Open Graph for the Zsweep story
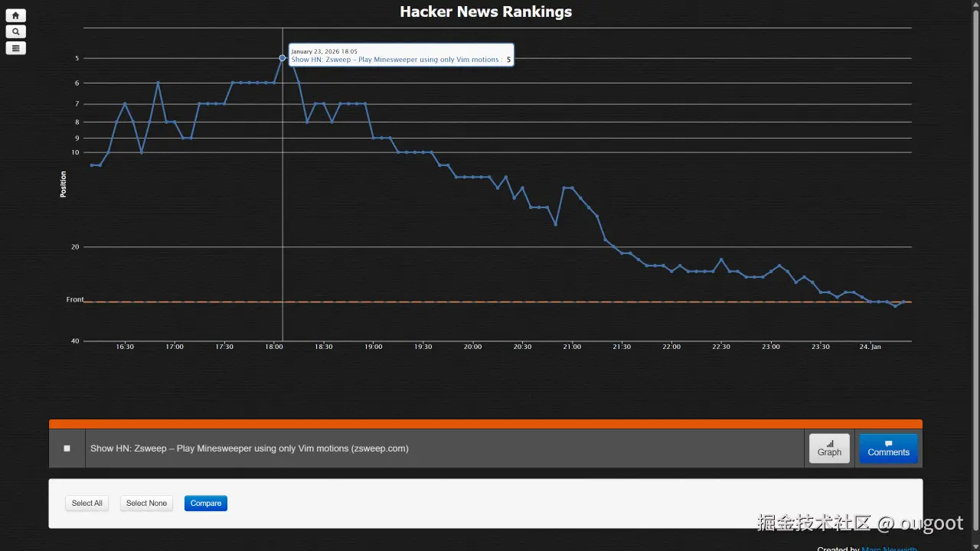The image size is (980, 551). point(829,448)
